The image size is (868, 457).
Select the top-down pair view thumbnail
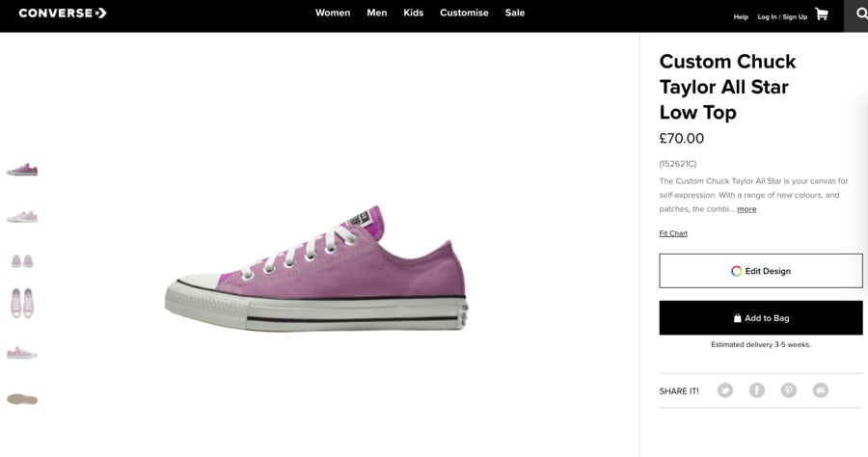22,304
